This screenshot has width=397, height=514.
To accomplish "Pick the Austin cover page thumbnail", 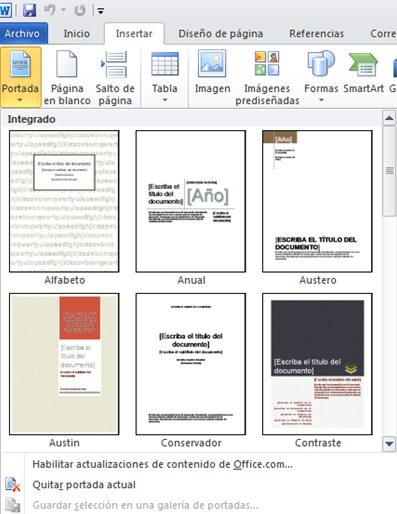I will coord(64,364).
